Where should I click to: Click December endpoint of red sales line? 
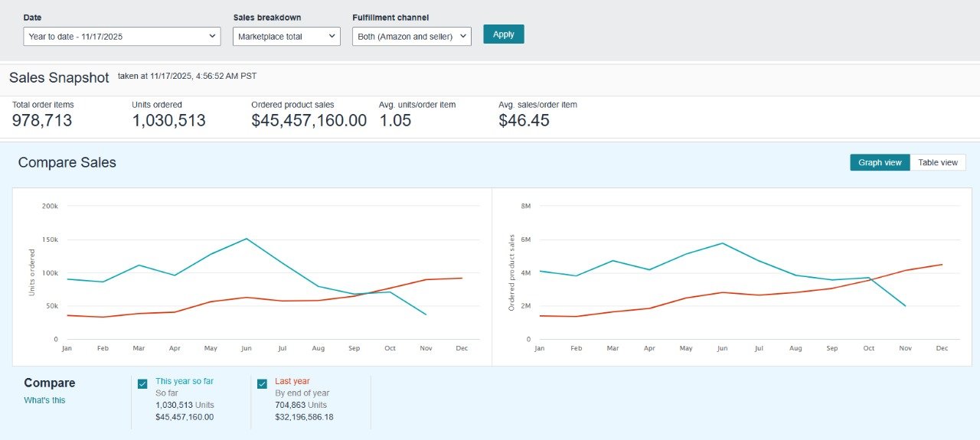(942, 265)
